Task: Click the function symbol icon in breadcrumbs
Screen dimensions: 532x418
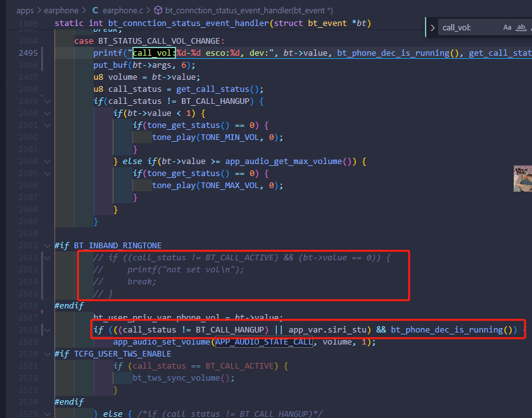Action: pyautogui.click(x=158, y=11)
